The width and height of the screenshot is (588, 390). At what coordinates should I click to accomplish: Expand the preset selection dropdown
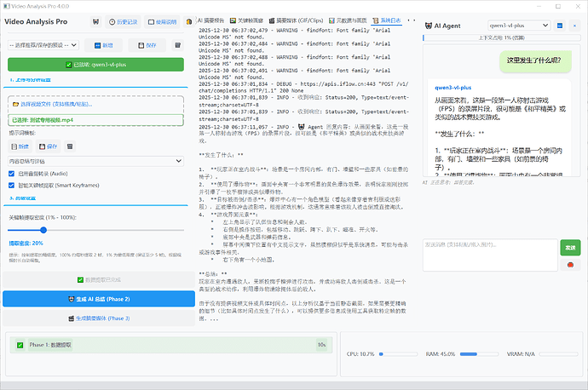(x=43, y=45)
